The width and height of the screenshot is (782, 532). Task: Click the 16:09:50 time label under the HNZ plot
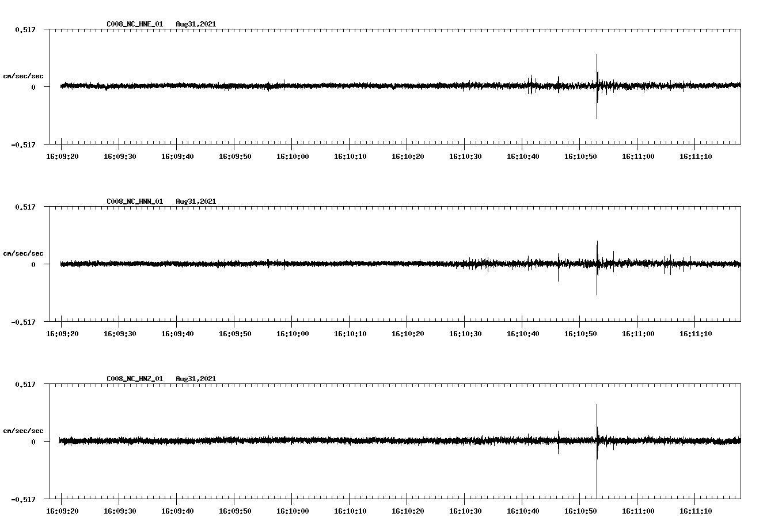(235, 511)
